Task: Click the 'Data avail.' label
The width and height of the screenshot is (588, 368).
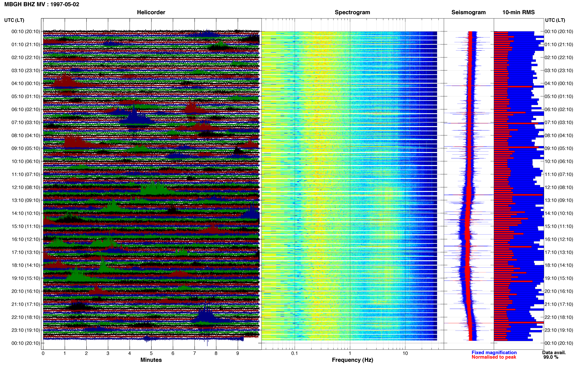Action: pos(554,353)
